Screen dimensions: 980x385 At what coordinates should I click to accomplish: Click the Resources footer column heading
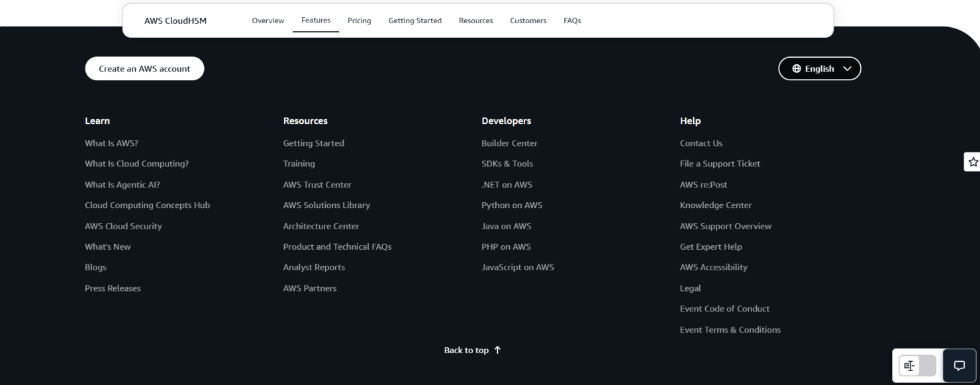tap(305, 121)
